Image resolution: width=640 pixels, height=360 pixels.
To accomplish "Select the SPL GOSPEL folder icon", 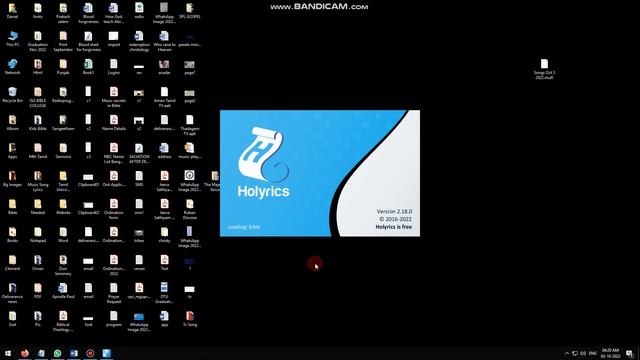I will coord(190,11).
